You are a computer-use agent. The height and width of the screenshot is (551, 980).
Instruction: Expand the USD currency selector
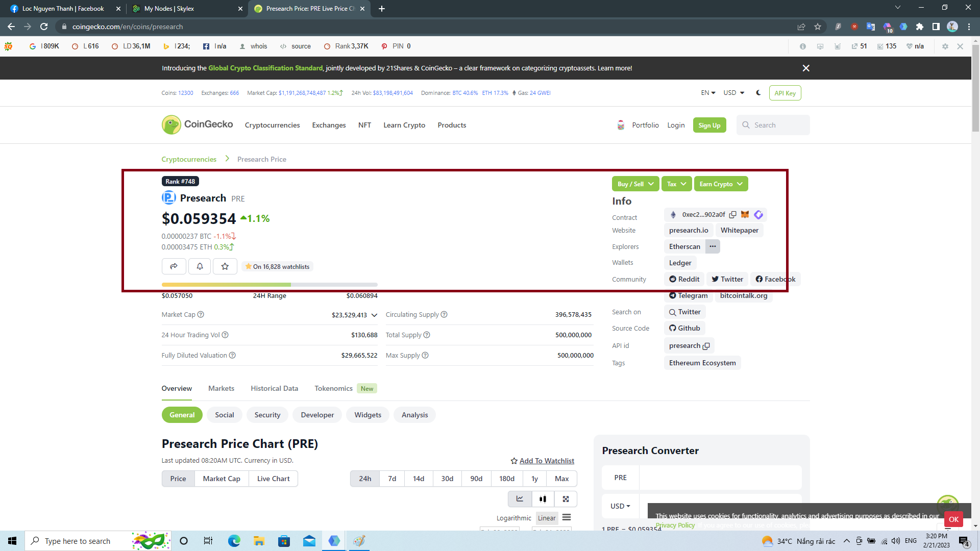coord(734,93)
